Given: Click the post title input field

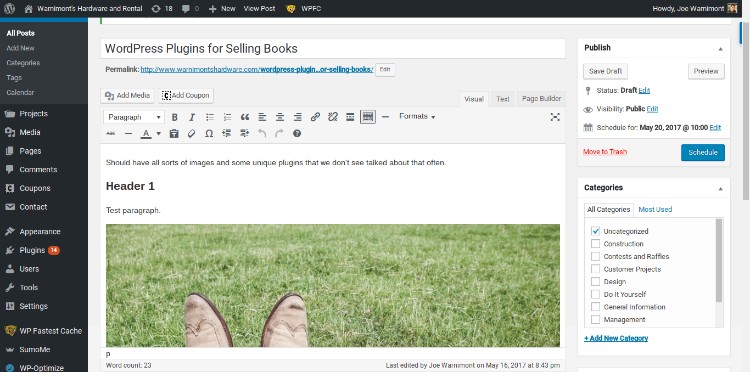Looking at the screenshot, I should click(x=332, y=49).
